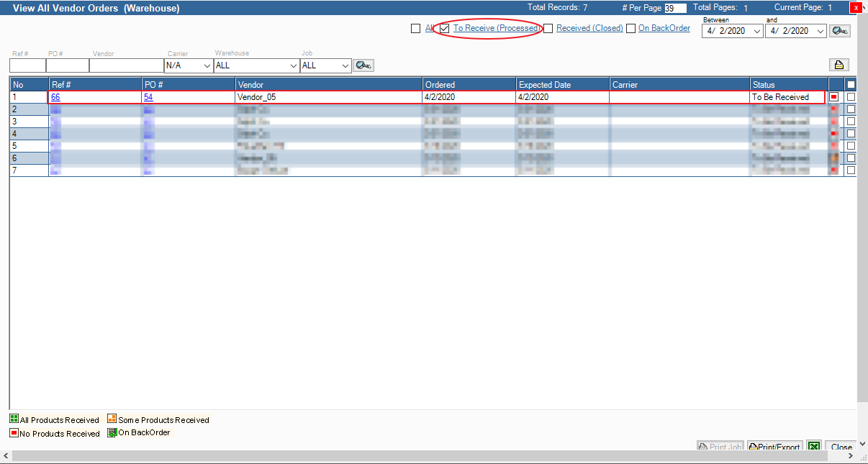868x464 pixels.
Task: Click the On BackOrder legend icon
Action: [x=112, y=432]
